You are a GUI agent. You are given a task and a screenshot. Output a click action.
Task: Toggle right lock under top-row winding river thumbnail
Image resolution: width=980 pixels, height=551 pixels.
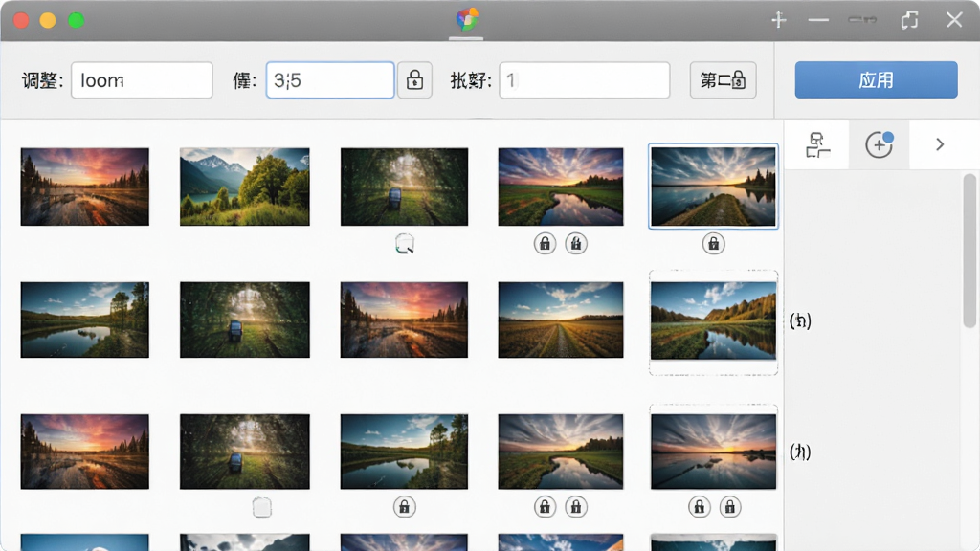pos(576,244)
